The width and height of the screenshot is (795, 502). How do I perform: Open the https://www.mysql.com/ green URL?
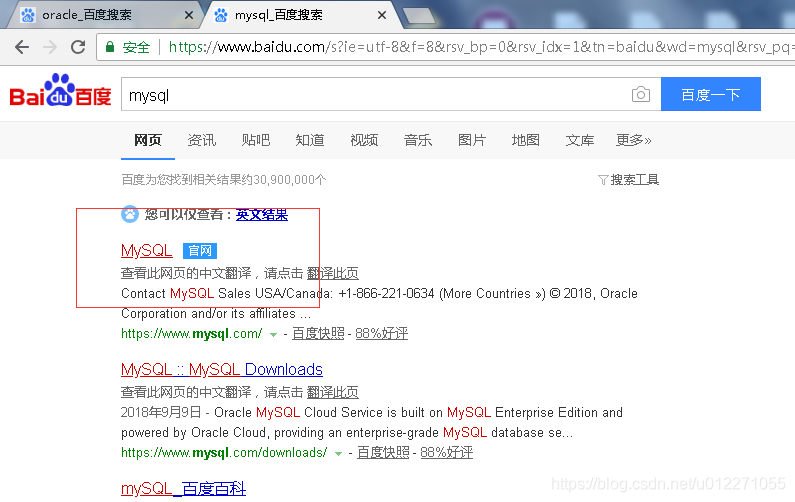coord(192,334)
